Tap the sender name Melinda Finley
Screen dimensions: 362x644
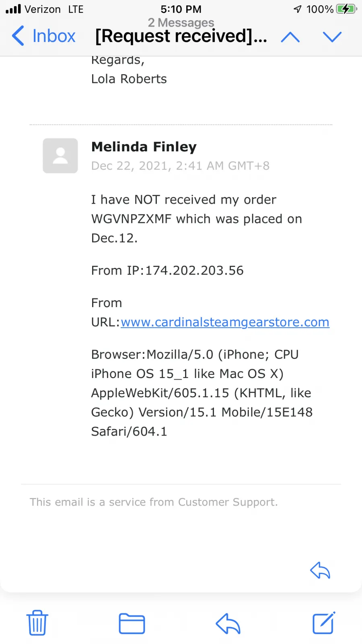pos(144,147)
